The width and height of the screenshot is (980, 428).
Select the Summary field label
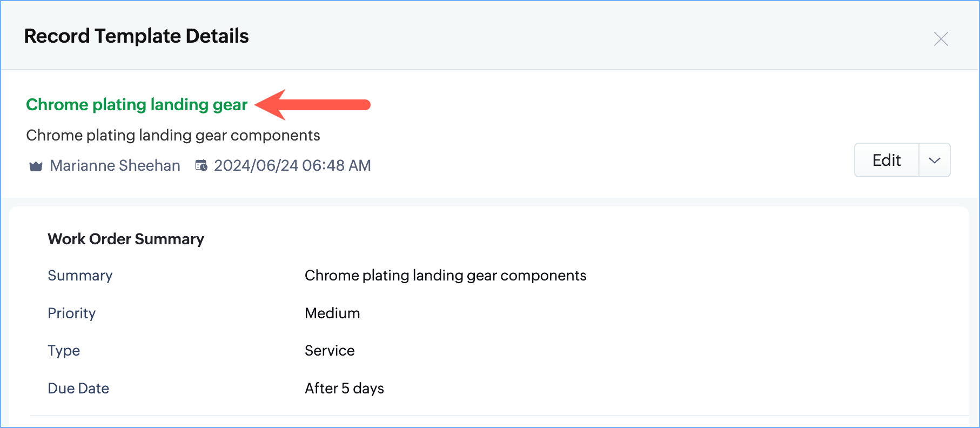click(80, 276)
